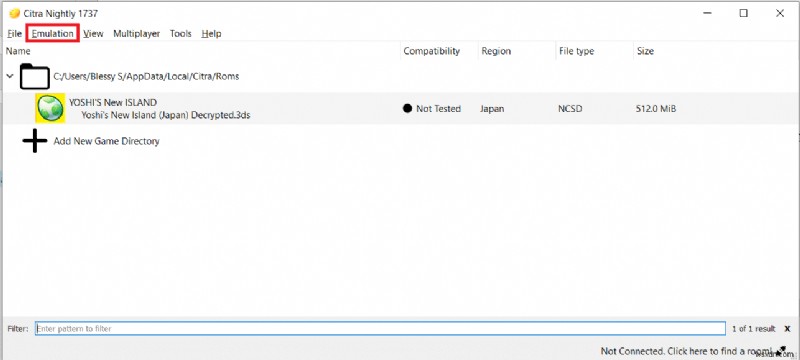This screenshot has width=800, height=360.
Task: Open the Emulation menu
Action: click(x=53, y=34)
